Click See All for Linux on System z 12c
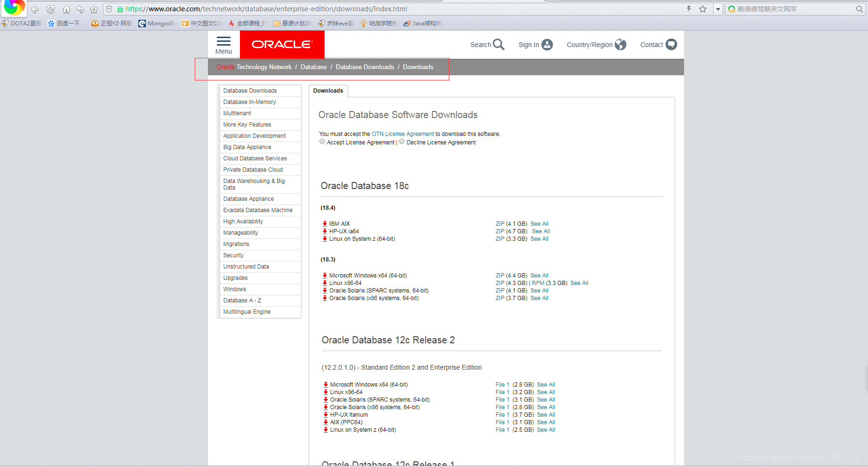This screenshot has height=467, width=868. [x=546, y=430]
